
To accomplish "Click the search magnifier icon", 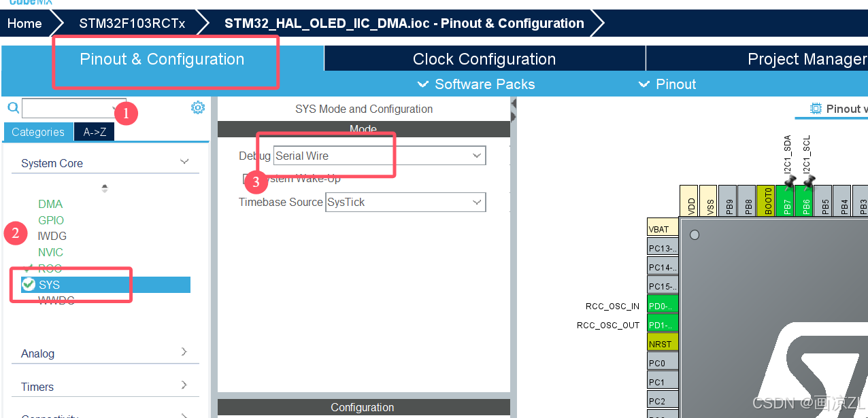I will (x=13, y=107).
